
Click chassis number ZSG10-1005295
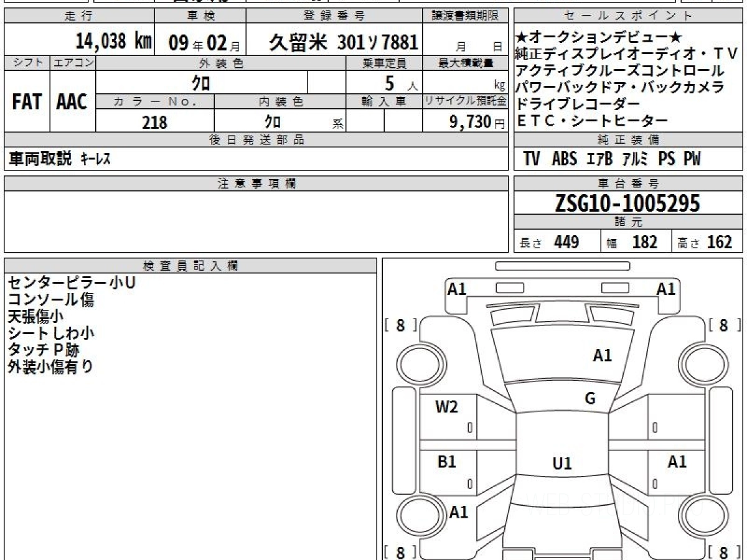click(x=627, y=203)
